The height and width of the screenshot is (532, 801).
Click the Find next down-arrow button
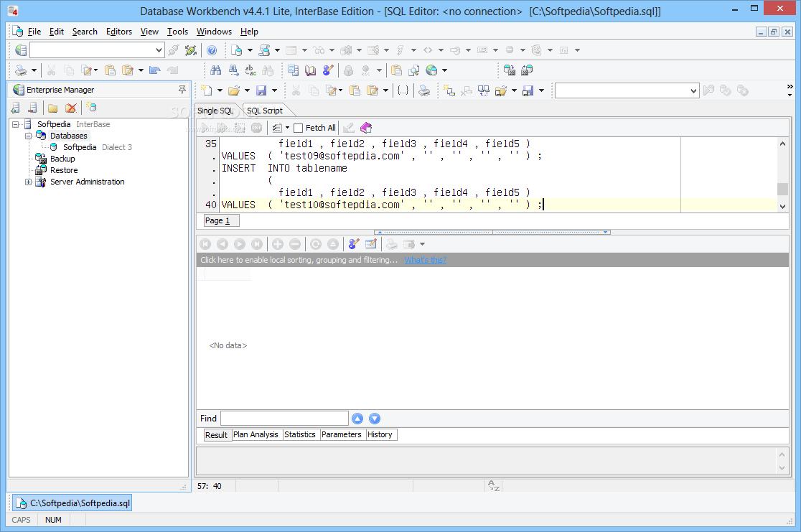pyautogui.click(x=375, y=419)
